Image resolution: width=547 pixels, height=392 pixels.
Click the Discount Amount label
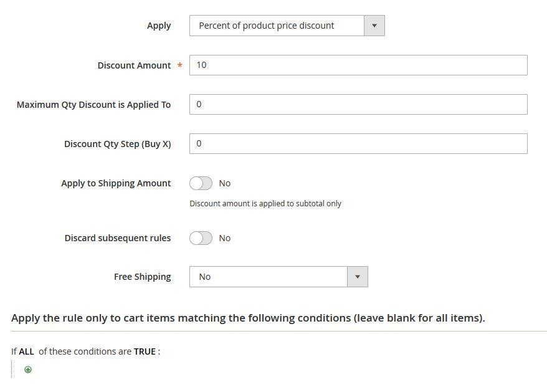135,65
